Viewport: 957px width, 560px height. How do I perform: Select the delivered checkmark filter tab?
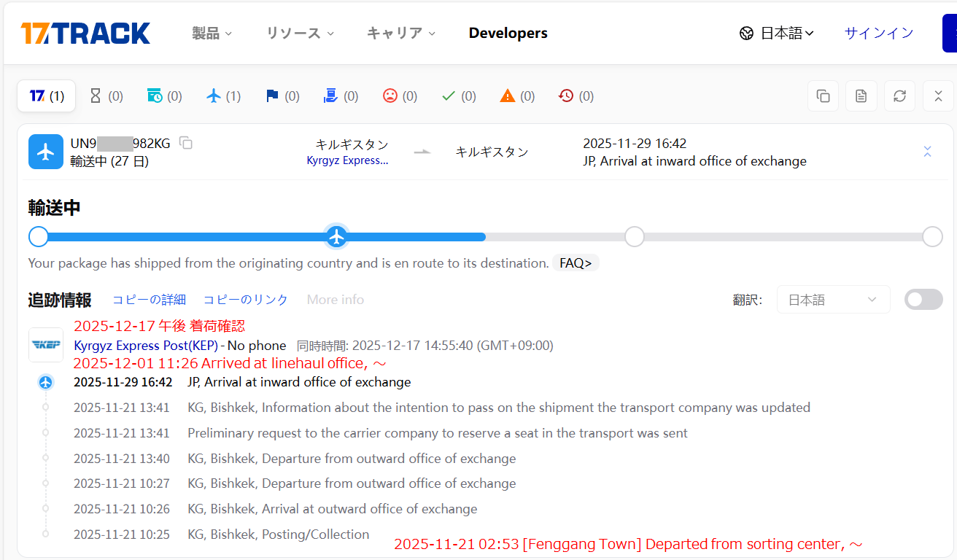coord(459,96)
